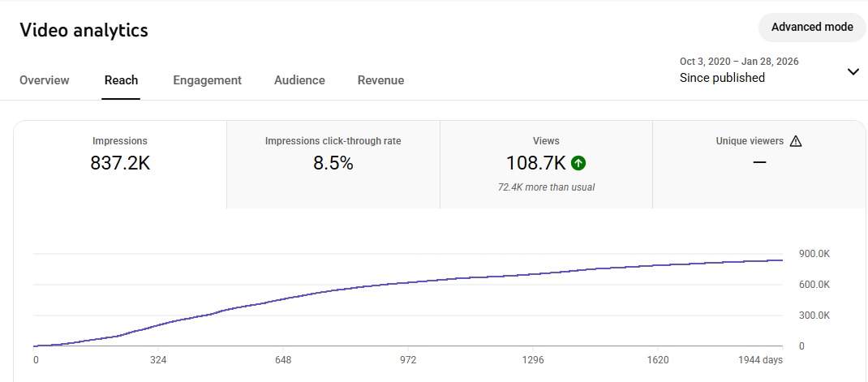868x382 pixels.
Task: Go to the Audience tab
Action: tap(299, 80)
